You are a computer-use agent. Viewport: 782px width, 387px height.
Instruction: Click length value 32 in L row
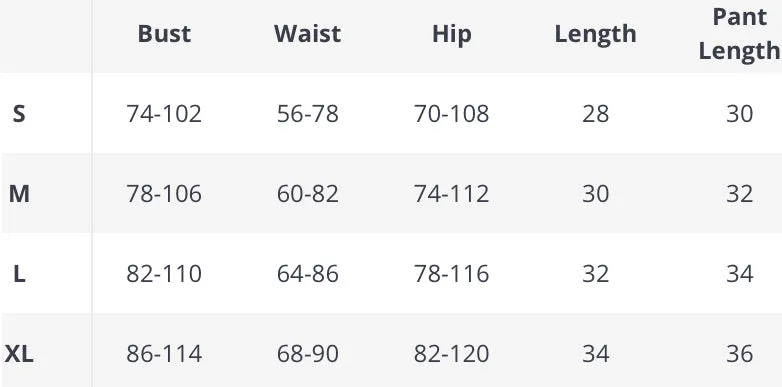pyautogui.click(x=595, y=274)
